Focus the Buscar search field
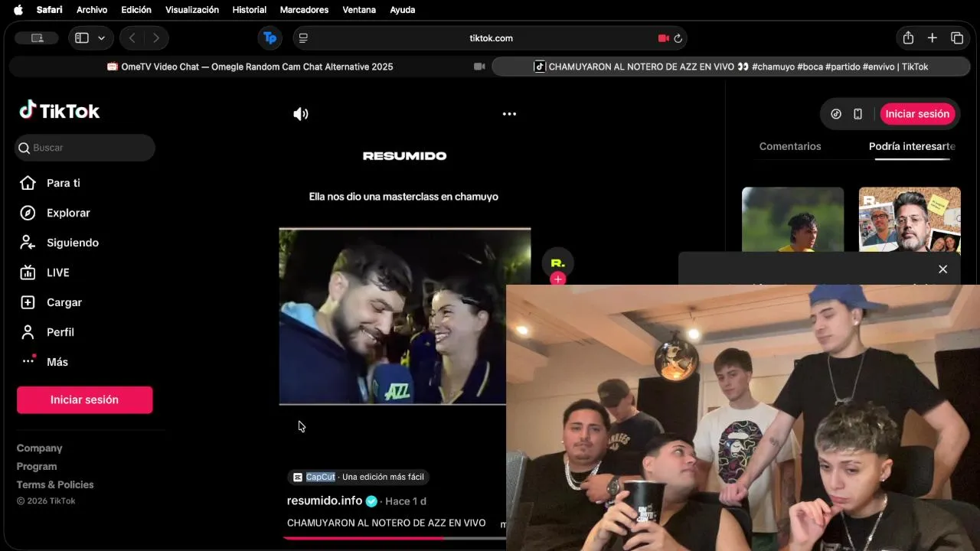Viewport: 980px width, 551px height. click(x=84, y=148)
